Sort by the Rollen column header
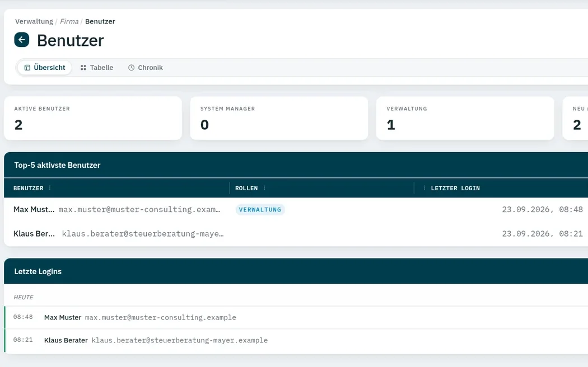The image size is (588, 367). (246, 188)
